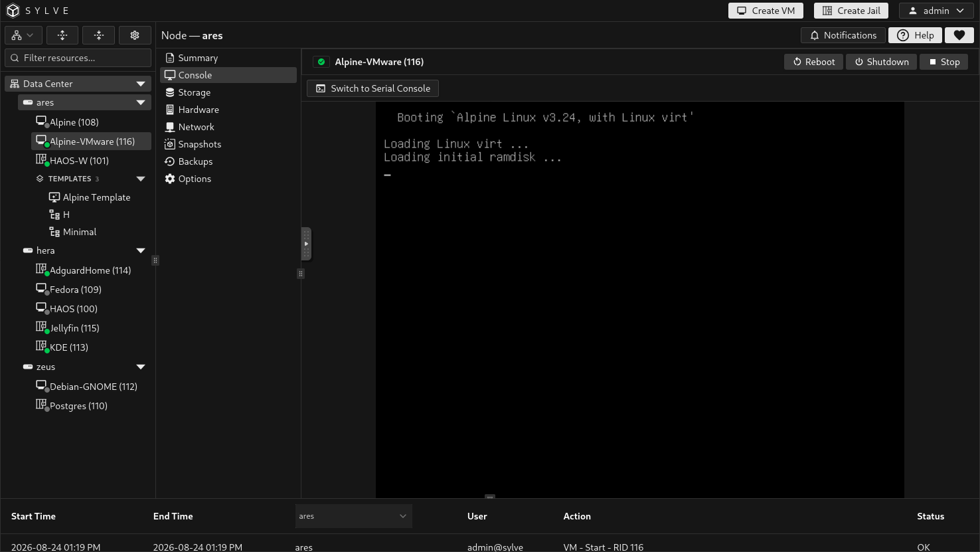This screenshot has width=980, height=552.
Task: Click the User column header
Action: pyautogui.click(x=477, y=516)
